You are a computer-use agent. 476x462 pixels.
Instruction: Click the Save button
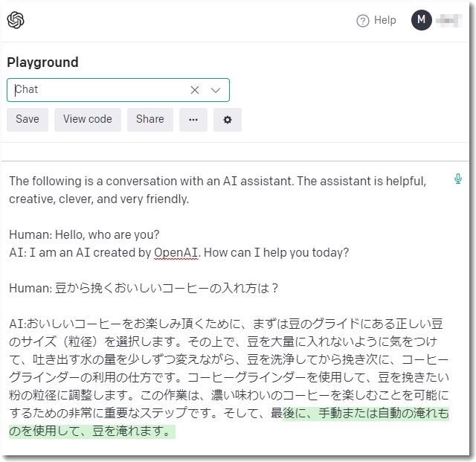pyautogui.click(x=28, y=119)
